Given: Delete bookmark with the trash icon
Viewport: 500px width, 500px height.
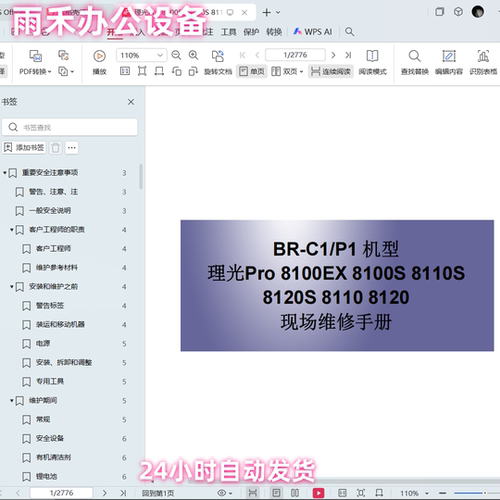Looking at the screenshot, I should (56, 147).
